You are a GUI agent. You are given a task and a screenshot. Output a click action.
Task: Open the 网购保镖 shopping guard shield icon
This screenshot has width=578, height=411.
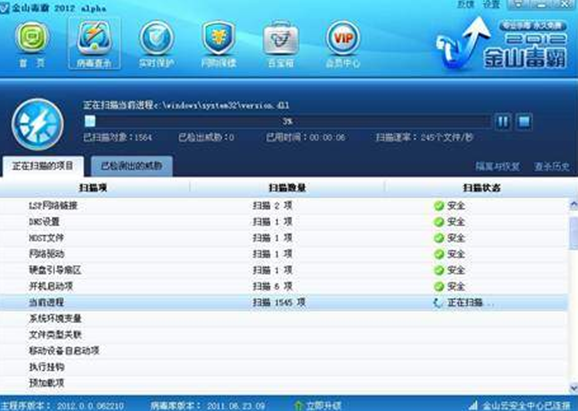pos(219,38)
